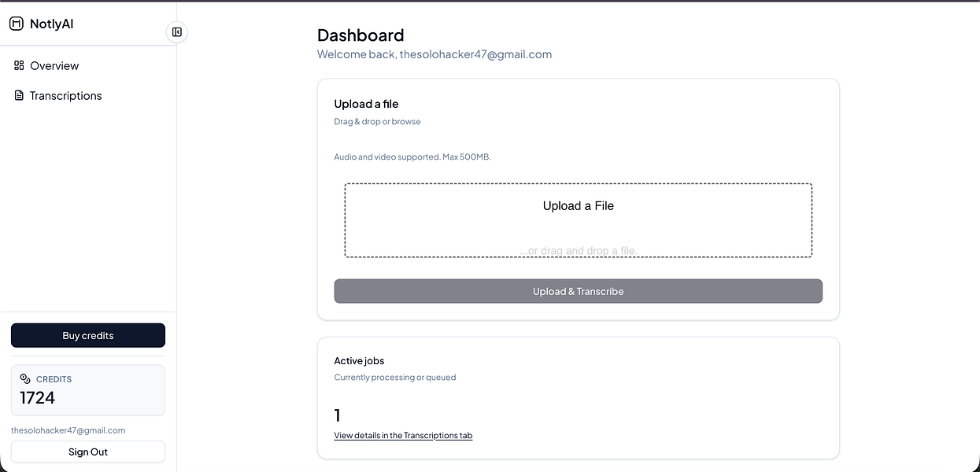Click the NotlyAI logo icon
Viewport: 980px width, 472px height.
coord(17,24)
